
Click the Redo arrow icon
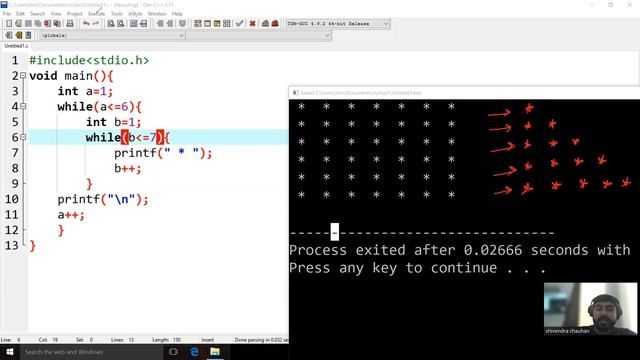tap(96, 24)
